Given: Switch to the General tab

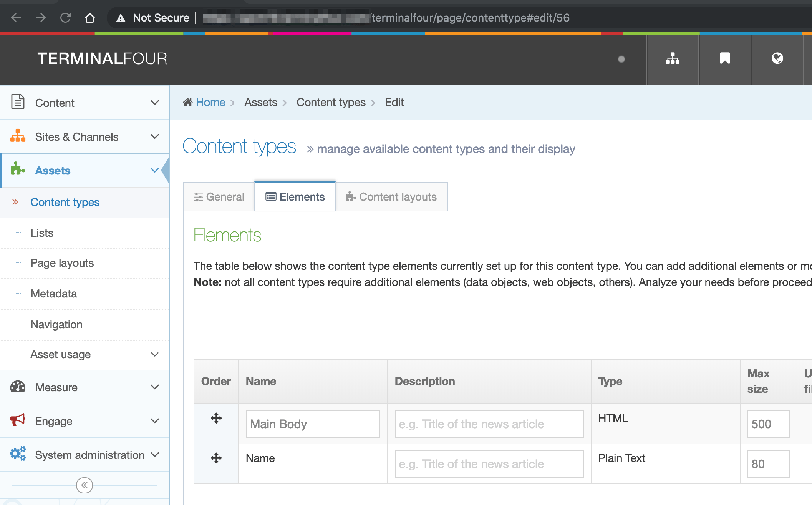Looking at the screenshot, I should pyautogui.click(x=219, y=197).
